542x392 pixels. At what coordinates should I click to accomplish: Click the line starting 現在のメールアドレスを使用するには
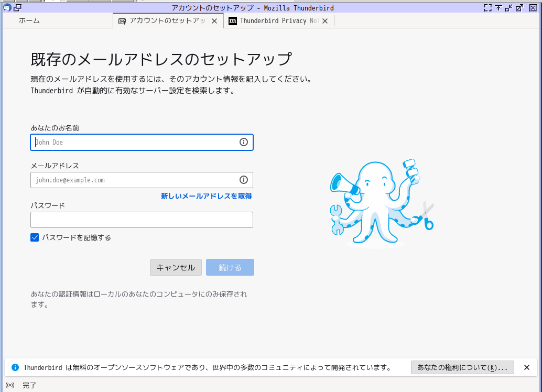pyautogui.click(x=172, y=79)
